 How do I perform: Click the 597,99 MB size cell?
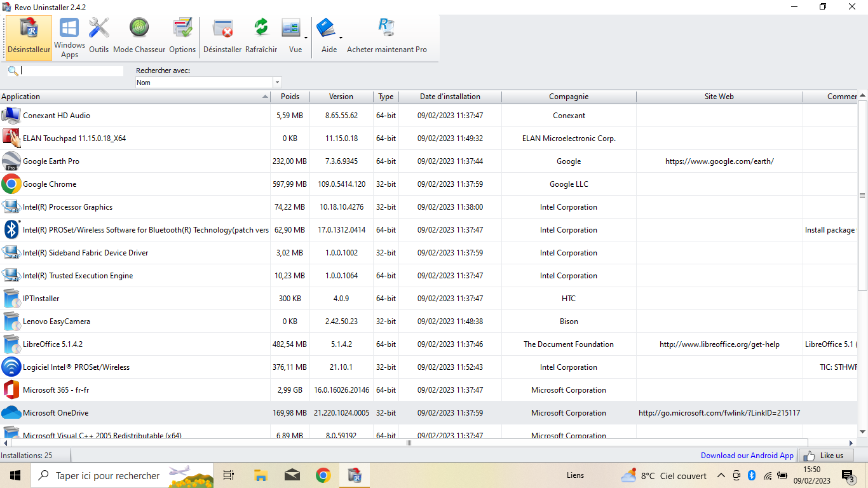coord(290,184)
